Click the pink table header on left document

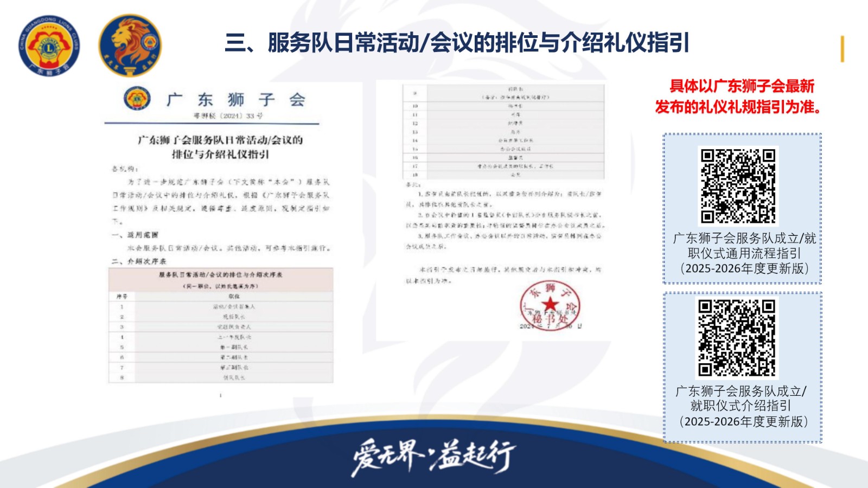[x=220, y=280]
